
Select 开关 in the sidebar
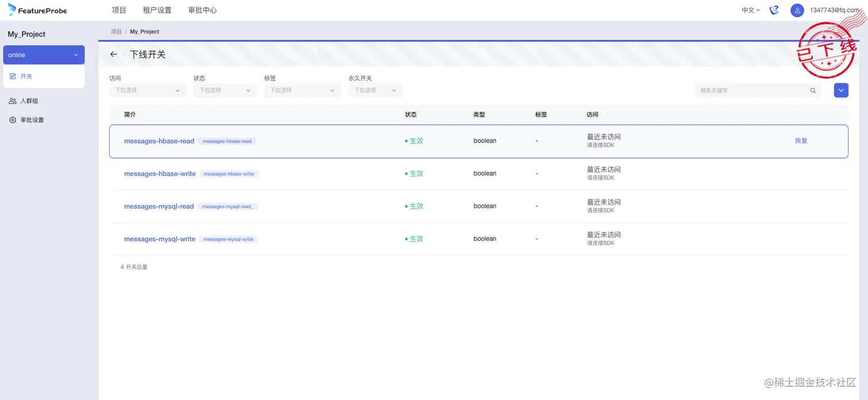point(44,76)
